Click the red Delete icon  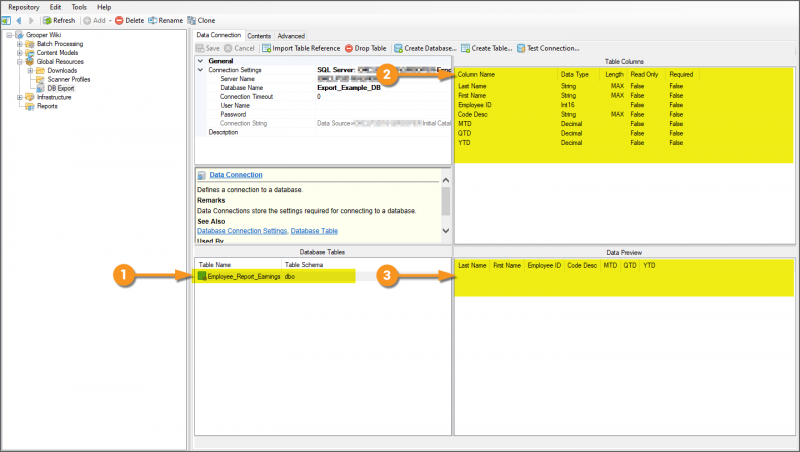point(120,20)
